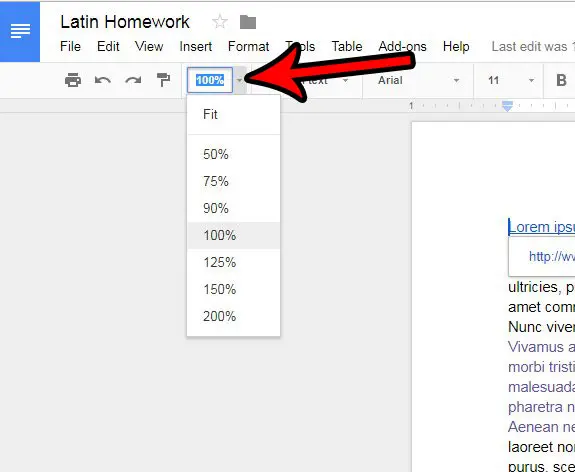This screenshot has width=575, height=472.
Task: Select the Paint format tool
Action: click(163, 80)
